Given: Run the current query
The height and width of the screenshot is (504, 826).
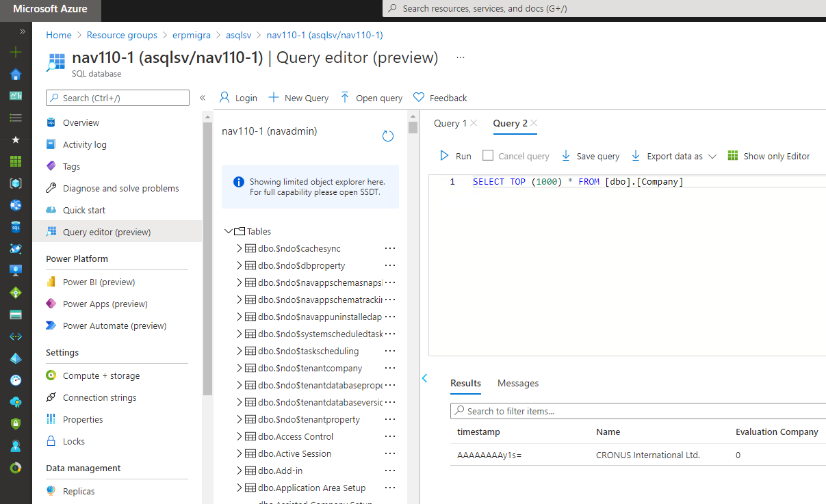Looking at the screenshot, I should coord(455,156).
